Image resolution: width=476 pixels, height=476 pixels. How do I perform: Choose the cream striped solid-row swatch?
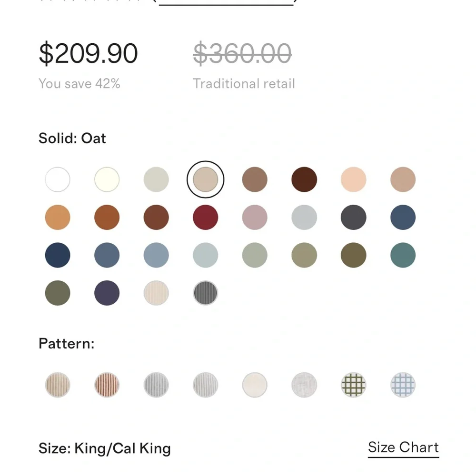(x=156, y=293)
